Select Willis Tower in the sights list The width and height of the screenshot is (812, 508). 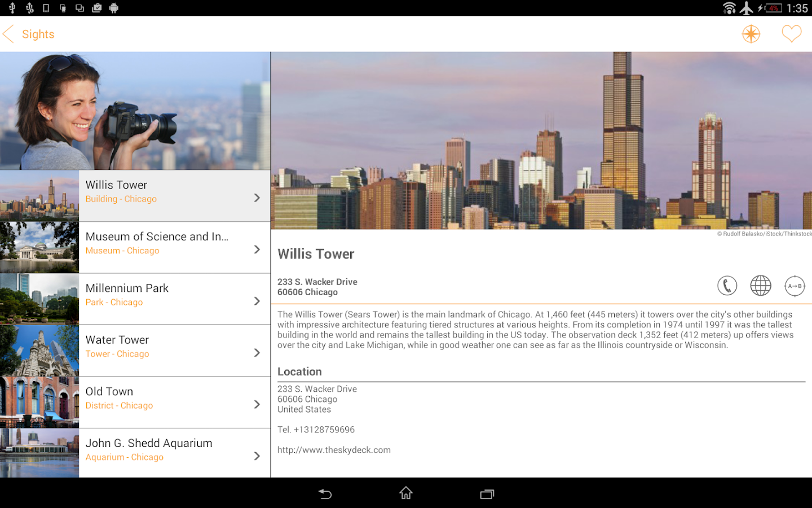135,196
